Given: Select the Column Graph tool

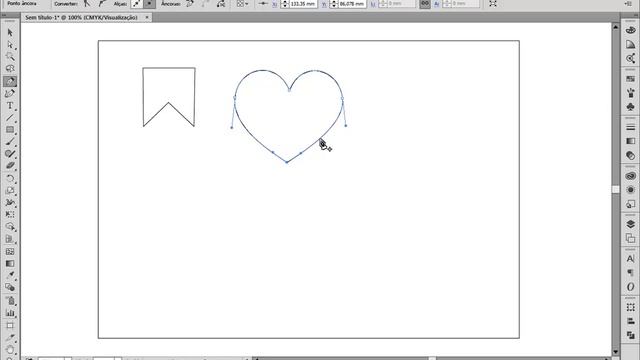Looking at the screenshot, I should pyautogui.click(x=10, y=313).
